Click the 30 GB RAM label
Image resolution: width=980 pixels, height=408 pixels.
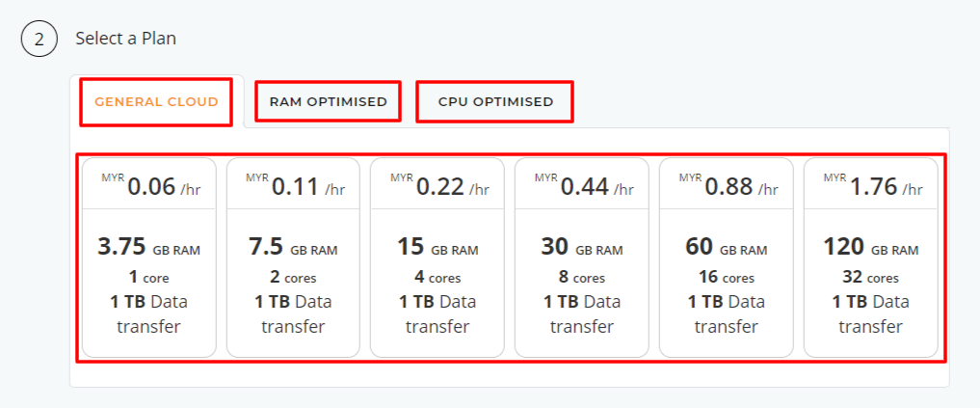(x=582, y=247)
